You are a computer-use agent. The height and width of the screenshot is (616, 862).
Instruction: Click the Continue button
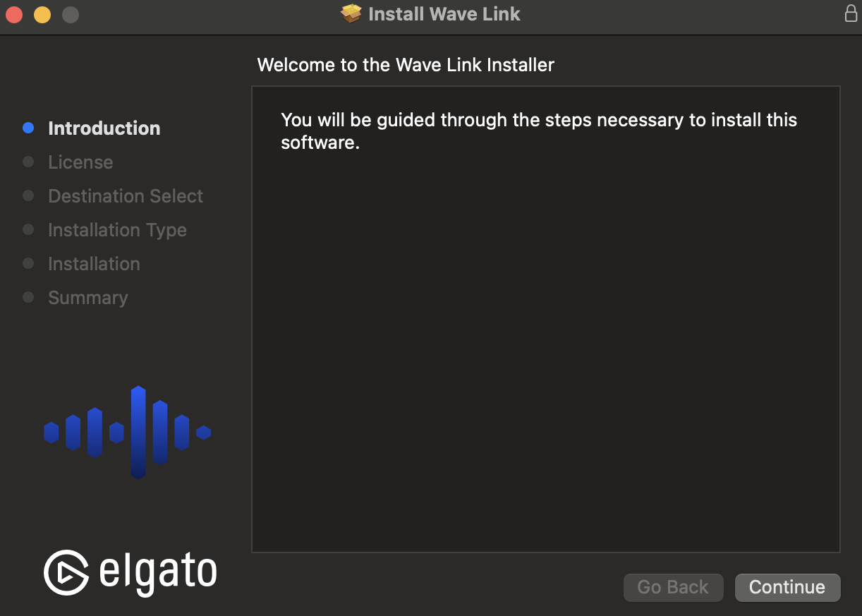787,587
